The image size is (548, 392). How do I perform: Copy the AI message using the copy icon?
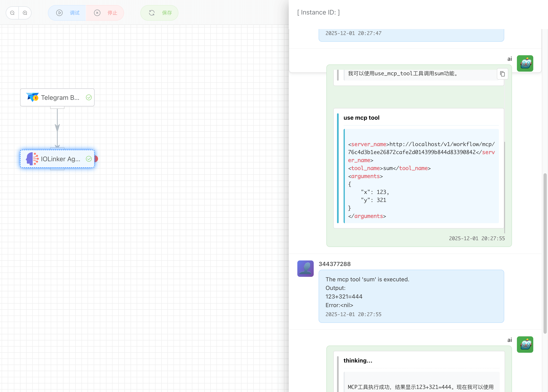[502, 74]
